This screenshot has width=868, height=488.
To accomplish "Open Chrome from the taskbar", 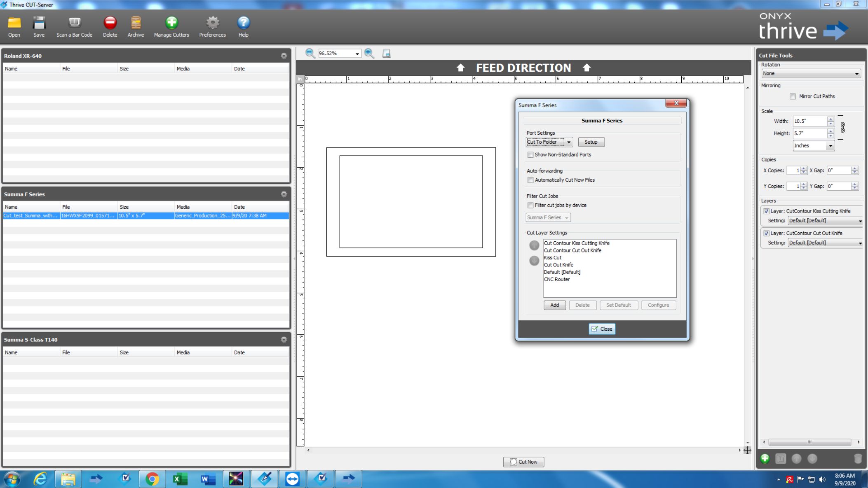I will [x=152, y=479].
